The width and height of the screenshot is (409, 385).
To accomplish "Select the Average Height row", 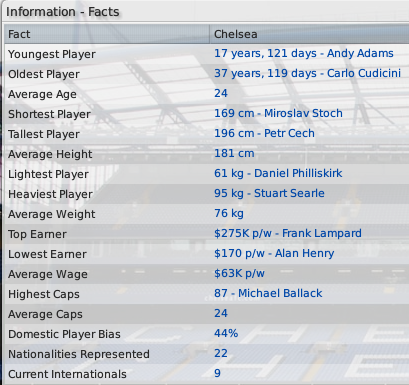I will (207, 154).
